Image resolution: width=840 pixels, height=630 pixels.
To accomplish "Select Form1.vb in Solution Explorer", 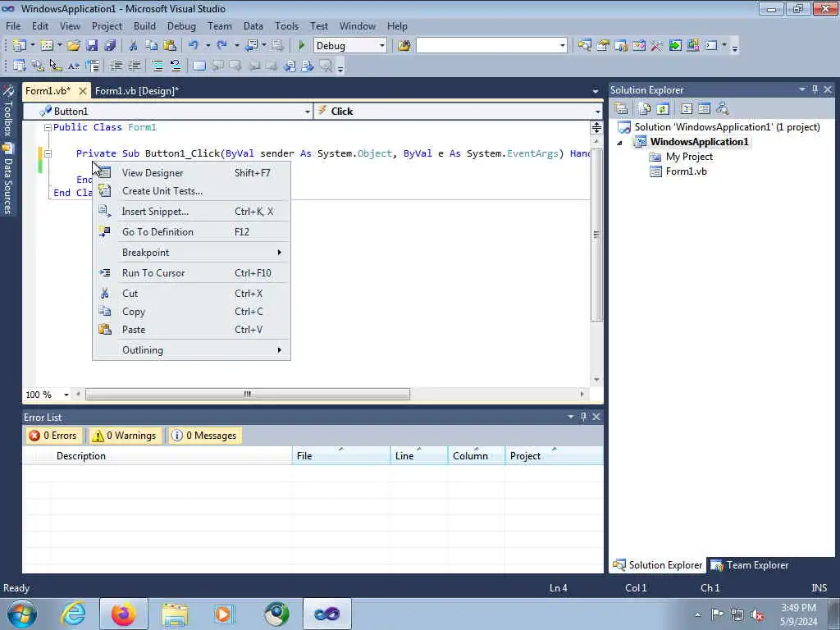I will tap(686, 171).
